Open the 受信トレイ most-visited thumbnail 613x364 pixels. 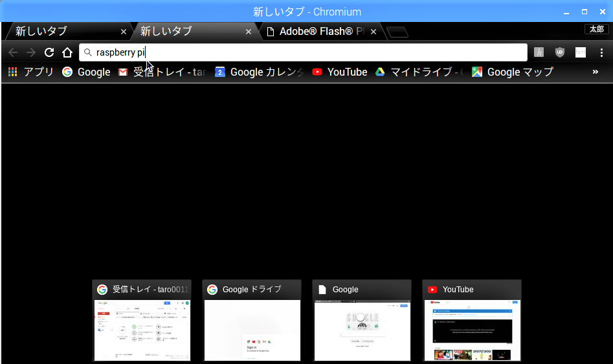pyautogui.click(x=142, y=321)
